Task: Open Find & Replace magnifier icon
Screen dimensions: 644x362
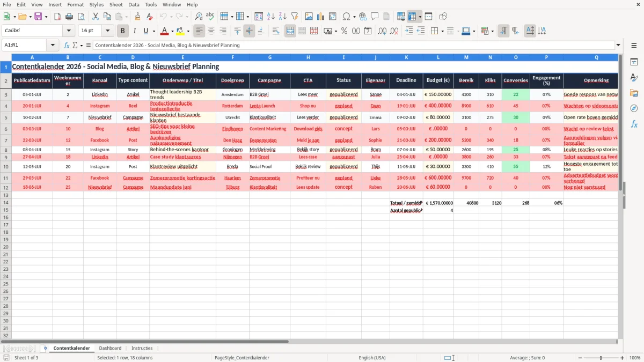Action: click(199, 17)
